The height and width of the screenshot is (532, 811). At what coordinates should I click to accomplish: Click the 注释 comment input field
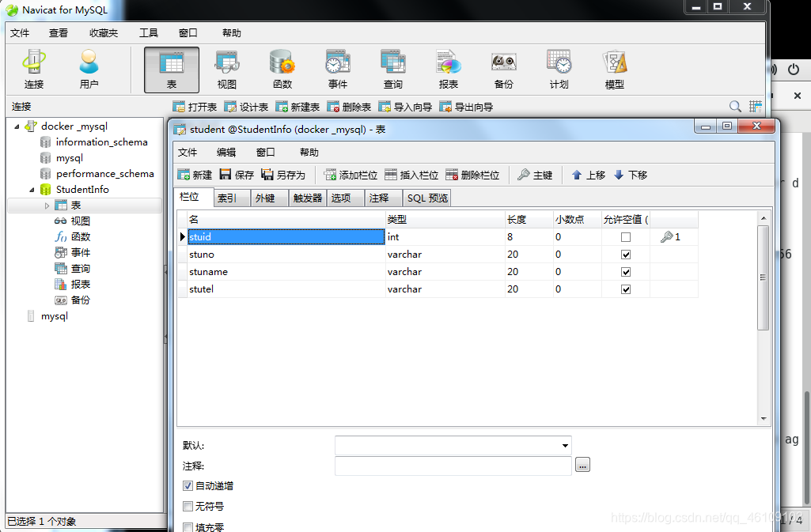pyautogui.click(x=453, y=466)
